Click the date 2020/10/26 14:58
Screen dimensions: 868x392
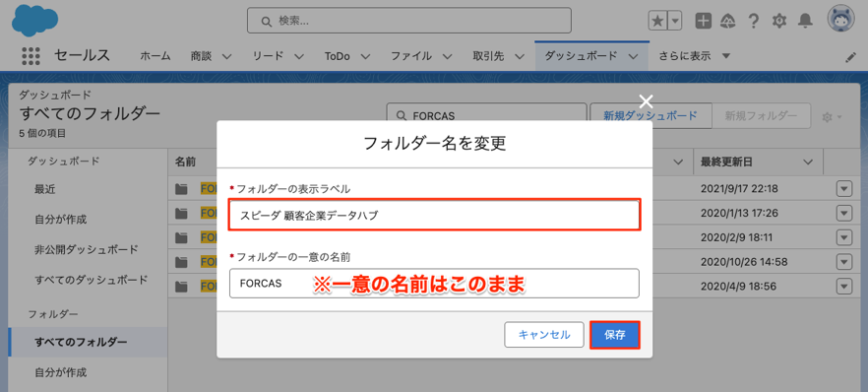pos(743,261)
